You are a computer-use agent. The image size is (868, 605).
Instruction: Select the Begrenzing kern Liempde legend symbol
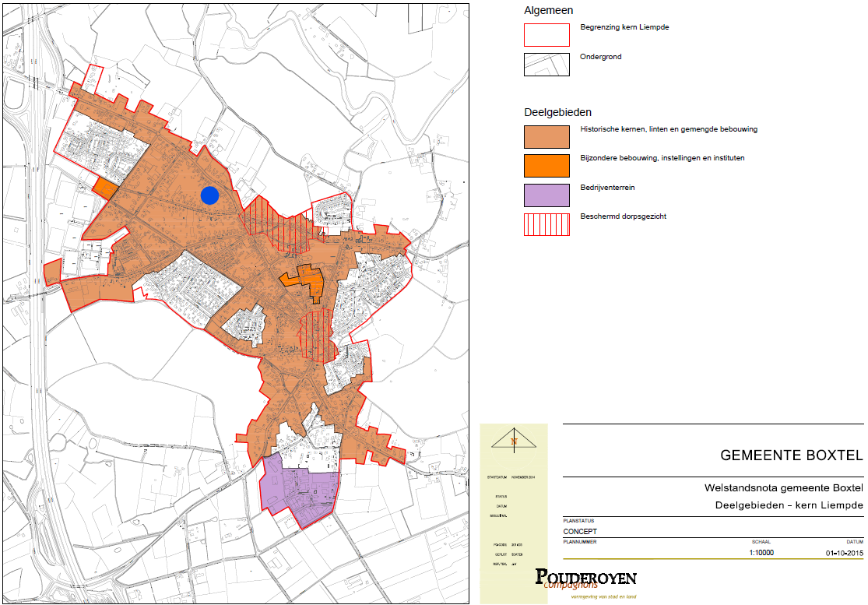point(546,35)
